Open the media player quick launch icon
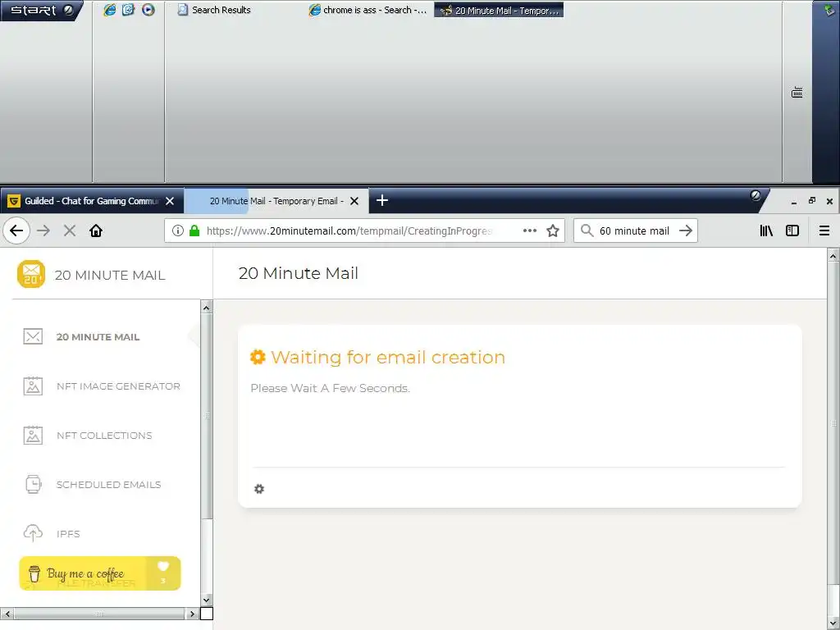The height and width of the screenshot is (630, 840). pyautogui.click(x=148, y=10)
